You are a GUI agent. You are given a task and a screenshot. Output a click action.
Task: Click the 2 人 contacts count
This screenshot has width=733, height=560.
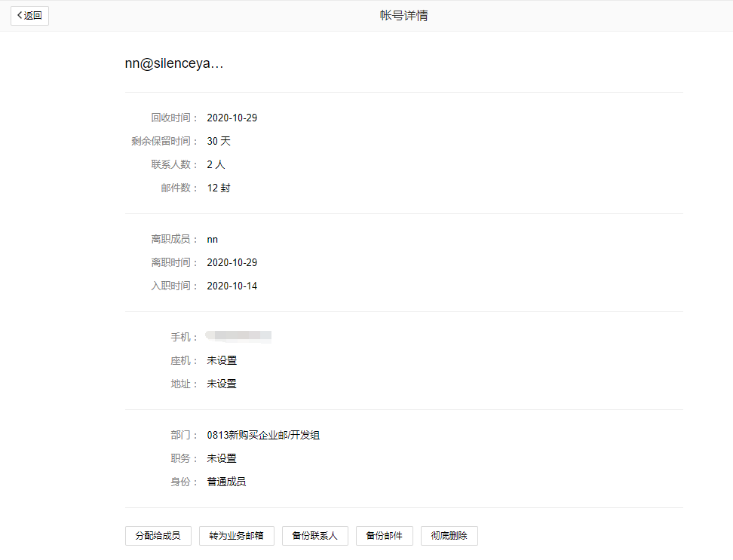click(216, 165)
